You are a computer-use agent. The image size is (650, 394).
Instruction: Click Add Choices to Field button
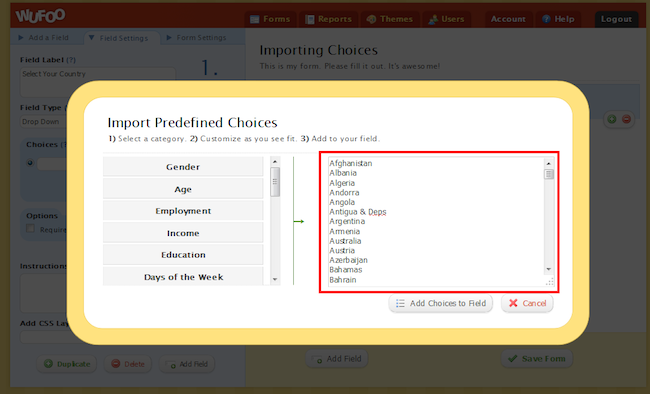[441, 303]
